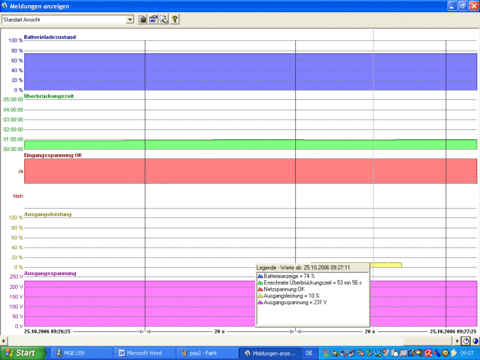
Task: Click the red Avira tray icon
Action: 428,353
